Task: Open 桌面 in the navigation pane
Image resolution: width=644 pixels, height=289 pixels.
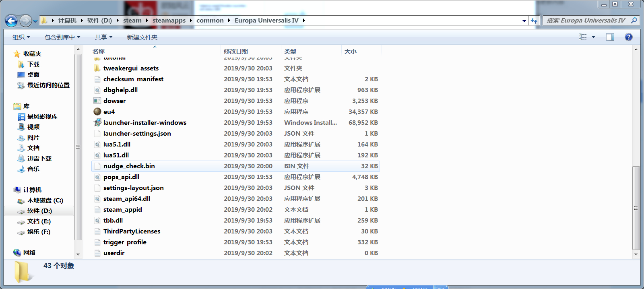Action: [x=28, y=75]
